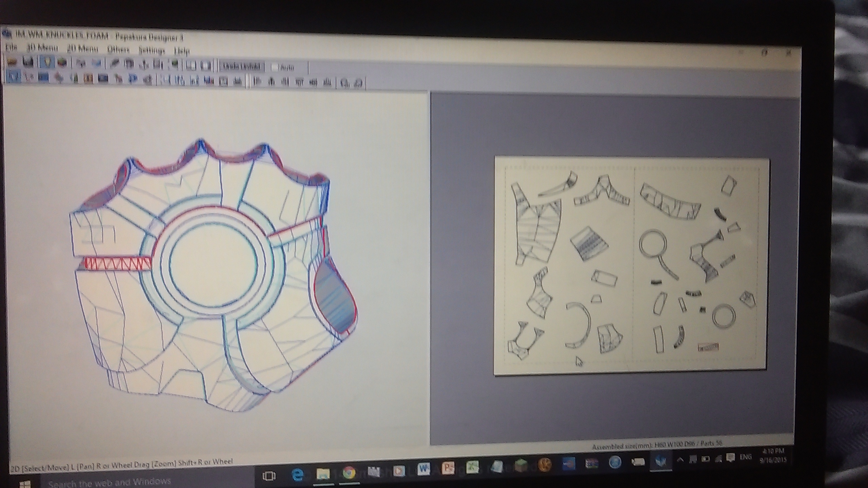This screenshot has width=868, height=488.
Task: Open PowerPoint from the taskbar
Action: coord(449,468)
